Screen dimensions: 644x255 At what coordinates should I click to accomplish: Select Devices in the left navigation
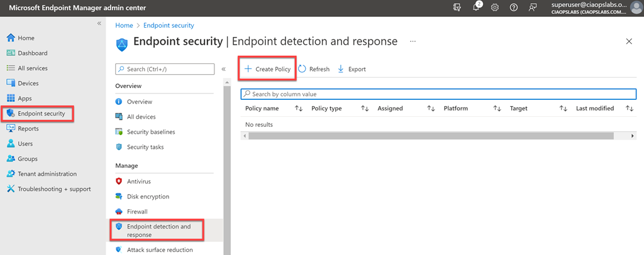28,84
